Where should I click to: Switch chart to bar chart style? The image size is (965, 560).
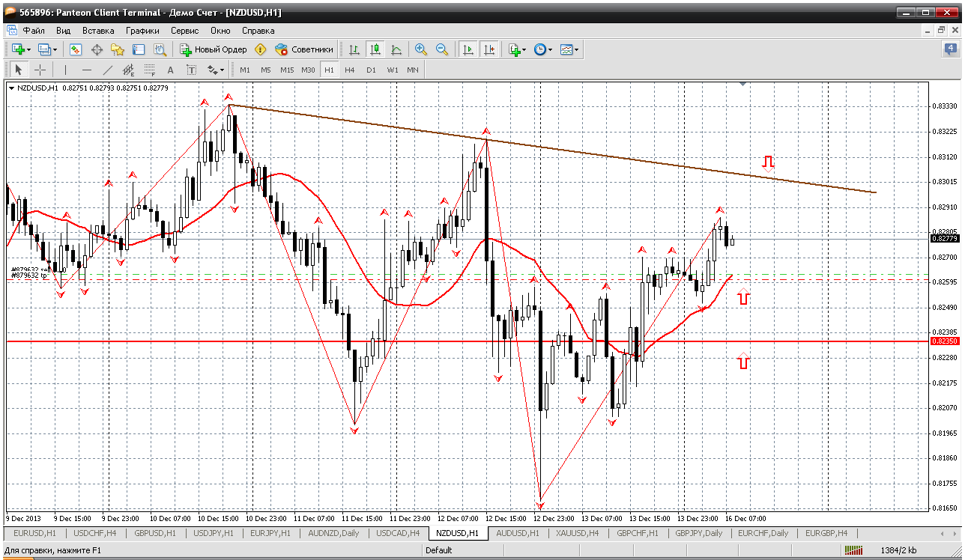(x=354, y=49)
